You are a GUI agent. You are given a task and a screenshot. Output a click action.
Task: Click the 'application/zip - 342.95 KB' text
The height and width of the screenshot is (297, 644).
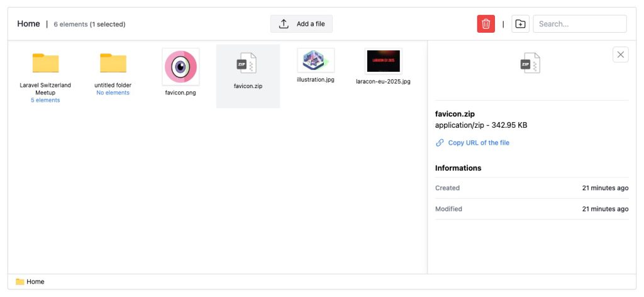[481, 125]
